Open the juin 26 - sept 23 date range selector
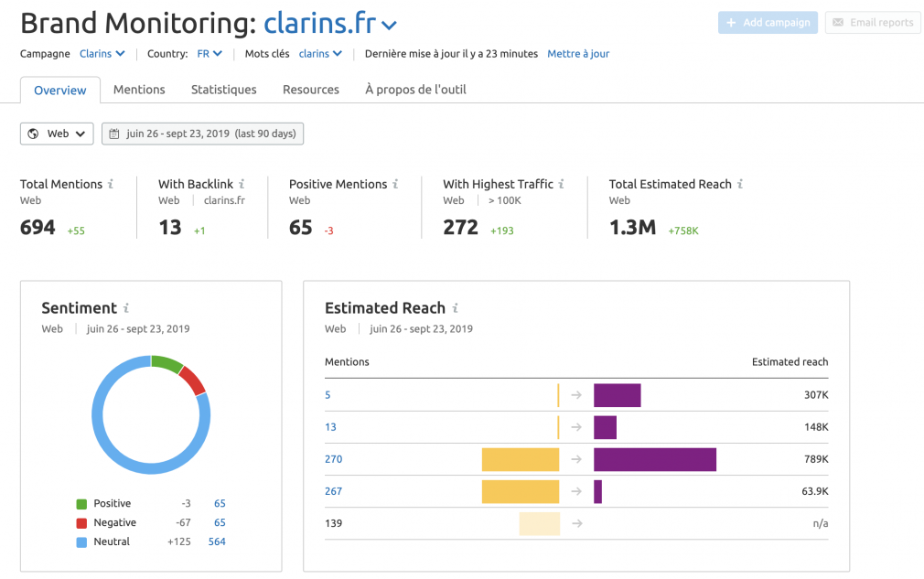Viewport: 924px width, 579px height. click(x=202, y=134)
